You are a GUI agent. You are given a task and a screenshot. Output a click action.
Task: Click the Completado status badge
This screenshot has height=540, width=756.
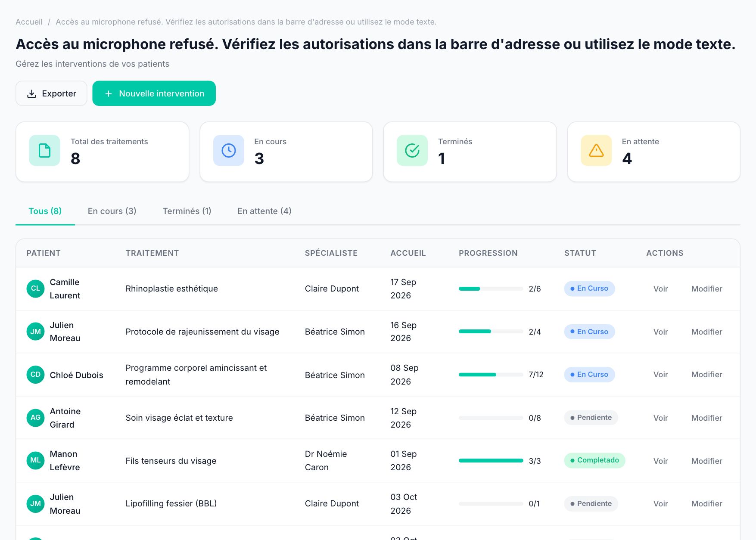pos(594,460)
